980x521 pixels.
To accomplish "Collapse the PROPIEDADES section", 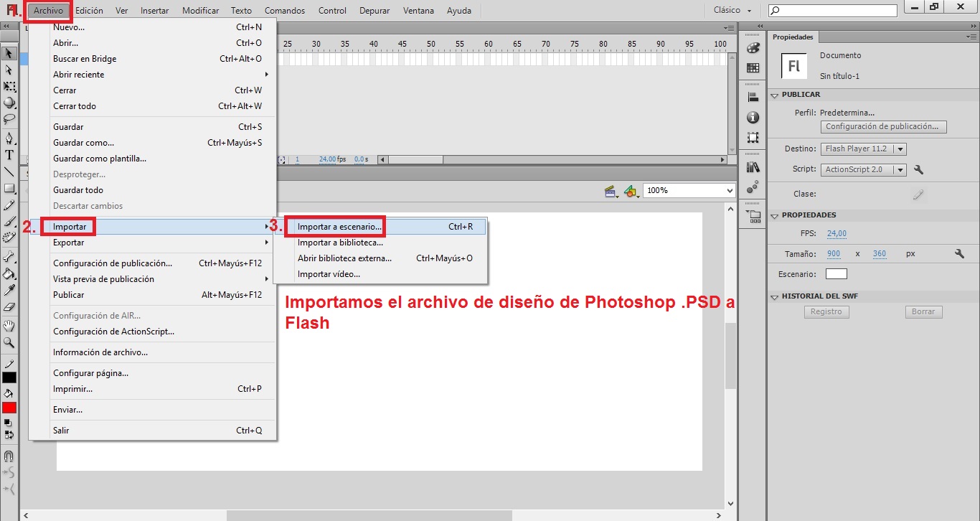I will pos(774,215).
